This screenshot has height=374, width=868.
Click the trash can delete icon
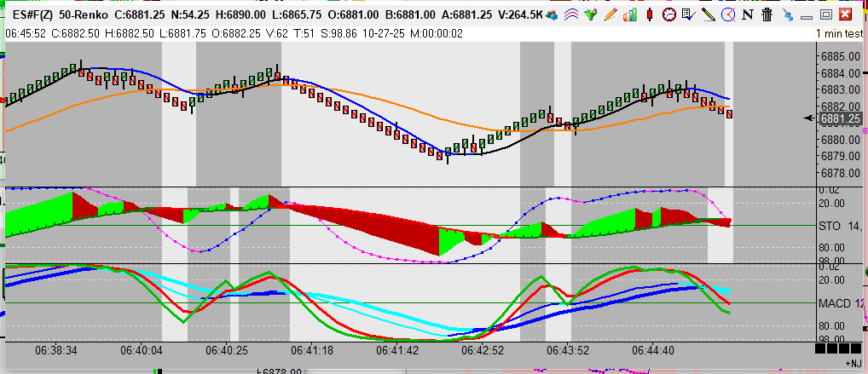(x=767, y=14)
